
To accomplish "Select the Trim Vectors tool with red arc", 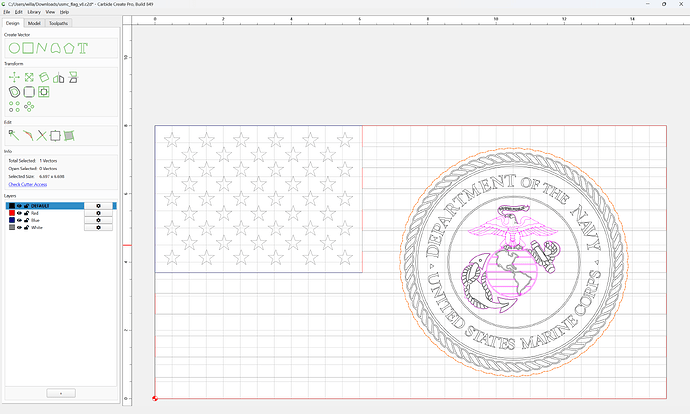I will [x=28, y=136].
